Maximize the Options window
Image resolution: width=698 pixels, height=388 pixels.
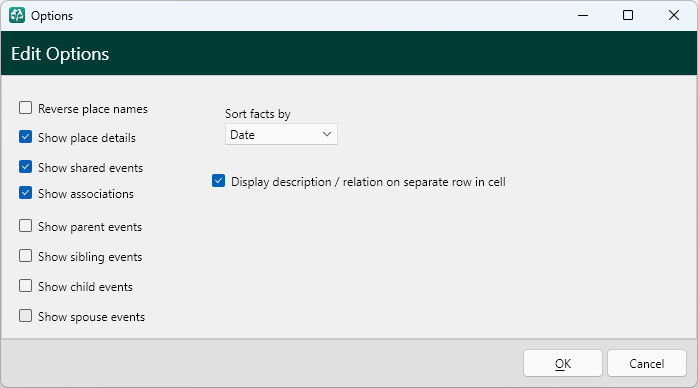point(628,15)
